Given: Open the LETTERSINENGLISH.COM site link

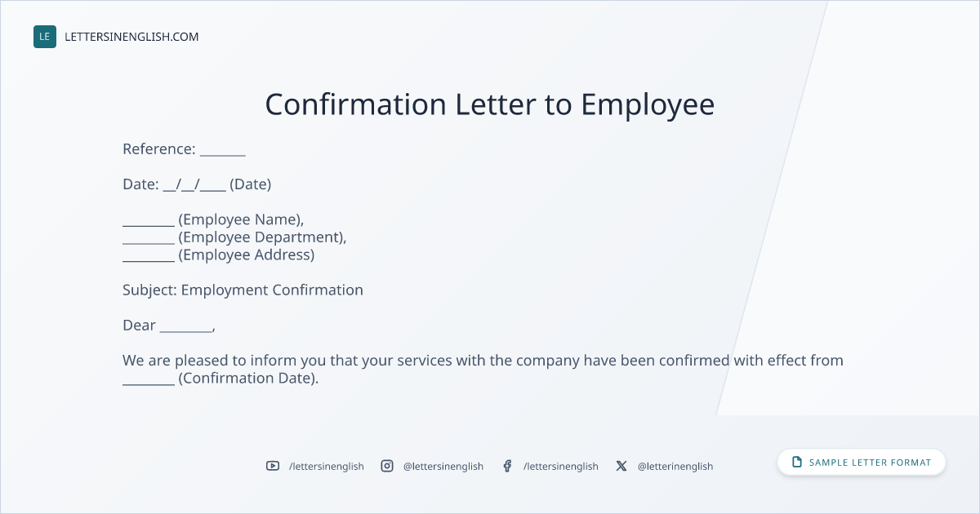Looking at the screenshot, I should tap(131, 37).
